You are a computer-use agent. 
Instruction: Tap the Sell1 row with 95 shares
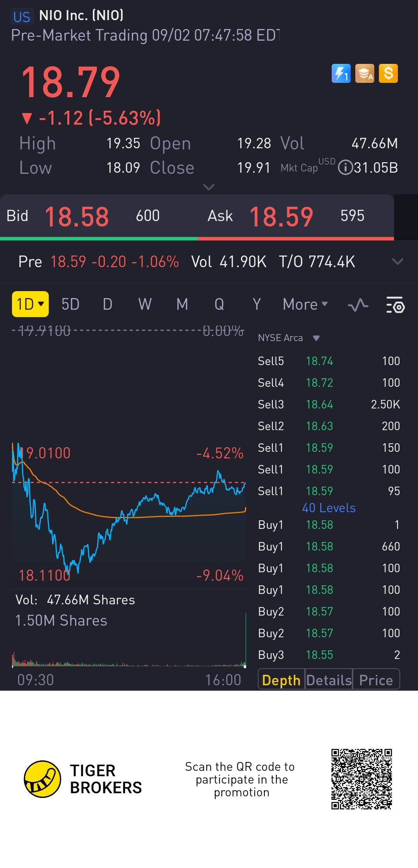329,491
